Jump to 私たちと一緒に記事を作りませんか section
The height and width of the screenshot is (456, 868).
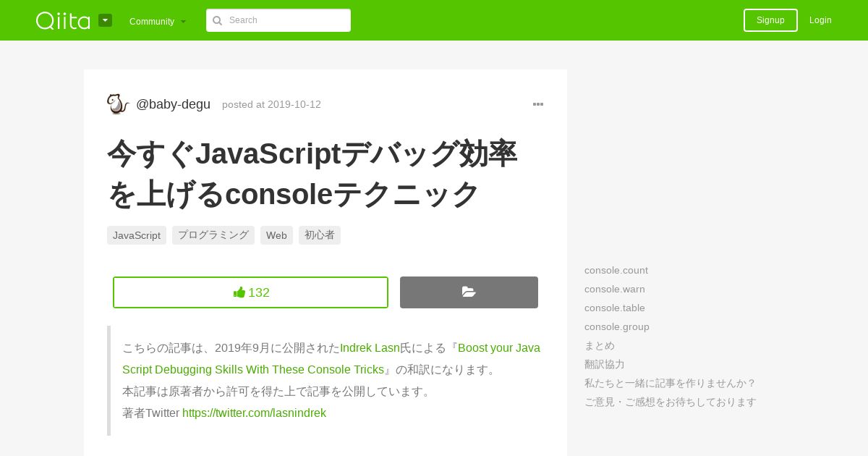tap(671, 384)
